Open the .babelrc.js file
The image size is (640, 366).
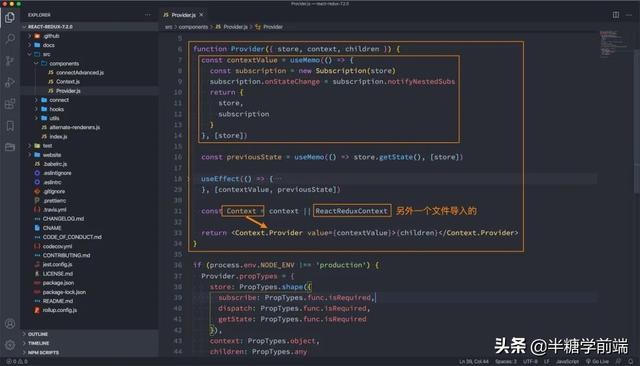pos(90,164)
